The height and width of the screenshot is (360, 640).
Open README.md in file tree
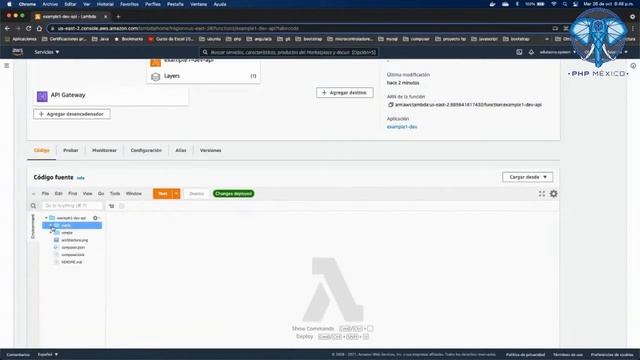71,262
